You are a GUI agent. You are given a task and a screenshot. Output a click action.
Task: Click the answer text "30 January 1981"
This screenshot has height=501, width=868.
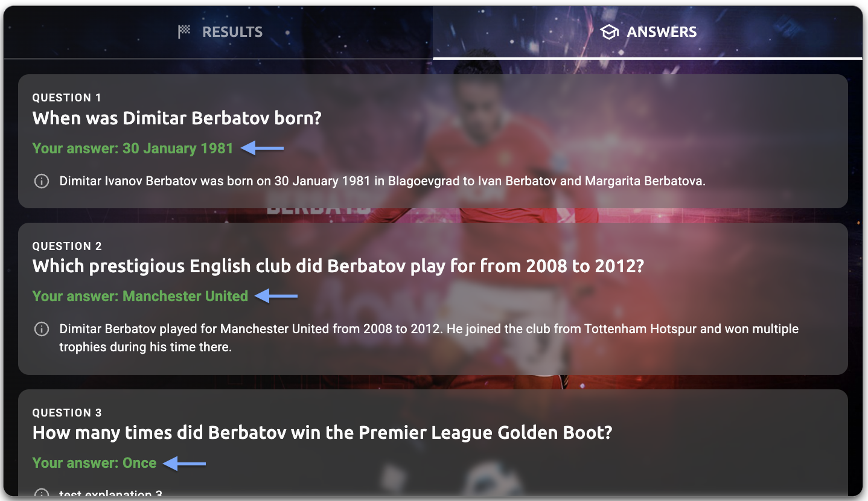(x=177, y=148)
